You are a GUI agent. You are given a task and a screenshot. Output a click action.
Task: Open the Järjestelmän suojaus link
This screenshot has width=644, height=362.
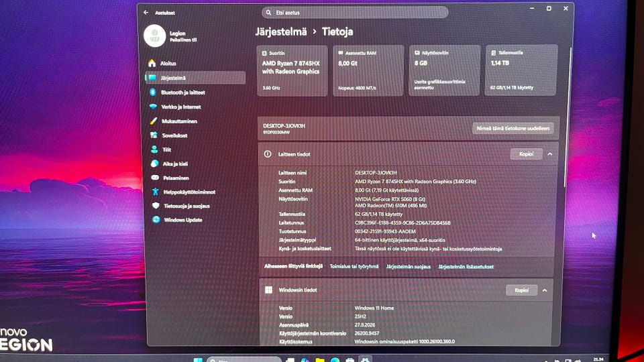pos(409,266)
